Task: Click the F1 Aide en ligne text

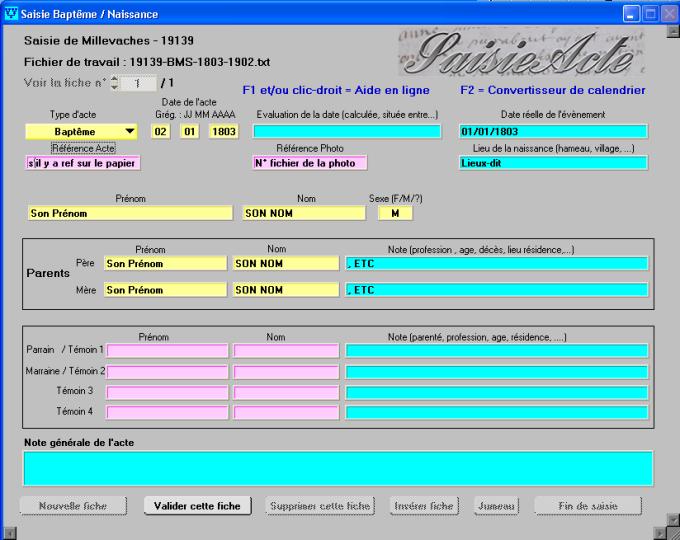Action: (x=336, y=90)
